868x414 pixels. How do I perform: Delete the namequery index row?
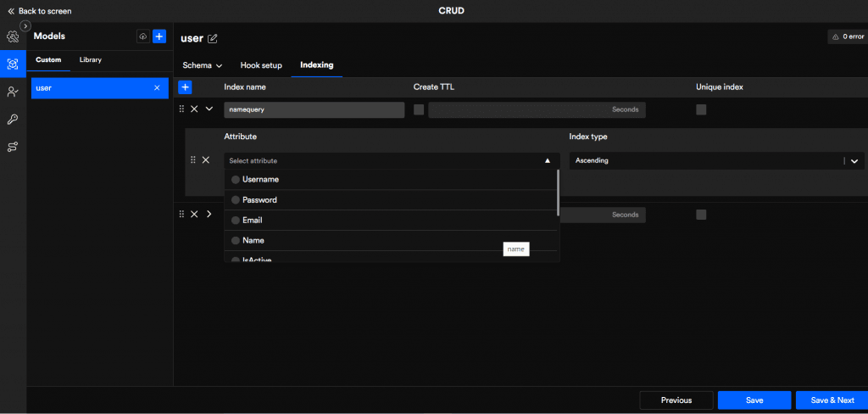[x=194, y=109]
